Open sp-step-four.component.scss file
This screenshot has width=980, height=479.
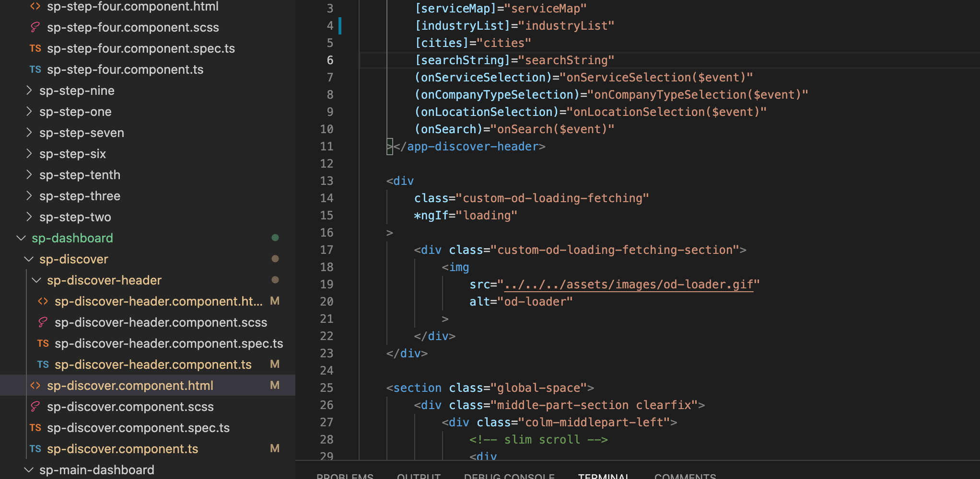tap(132, 28)
